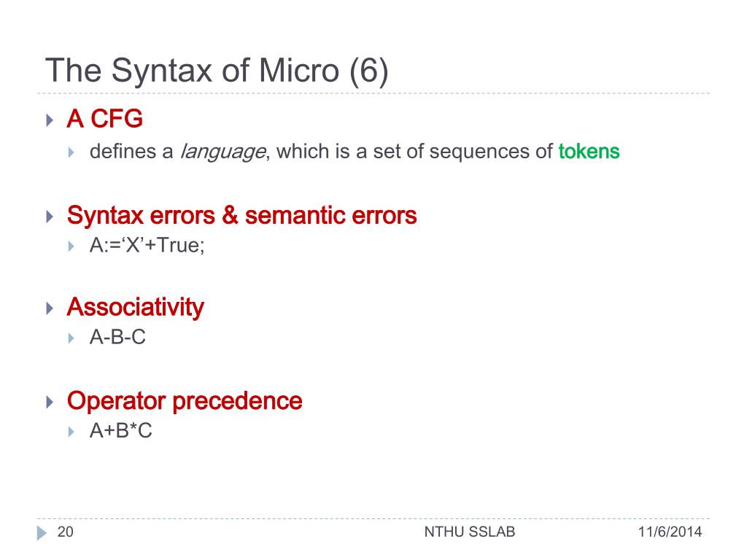Viewport: 747px width, 560px height.
Task: Click the 'Associativity' heading text
Action: [x=136, y=307]
